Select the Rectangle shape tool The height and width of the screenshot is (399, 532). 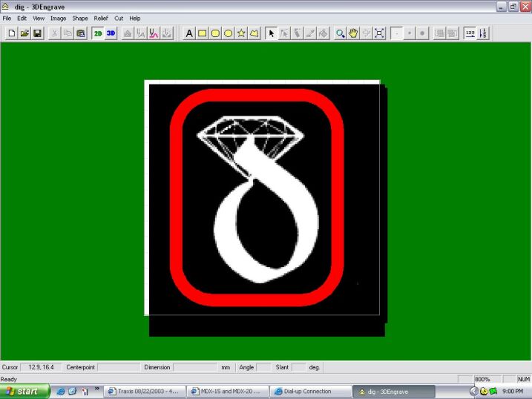click(202, 33)
